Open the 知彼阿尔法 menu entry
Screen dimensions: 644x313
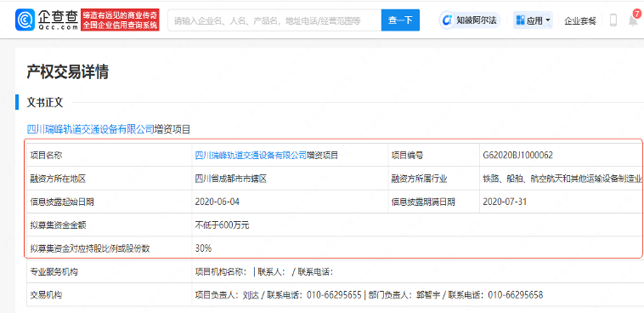click(471, 20)
